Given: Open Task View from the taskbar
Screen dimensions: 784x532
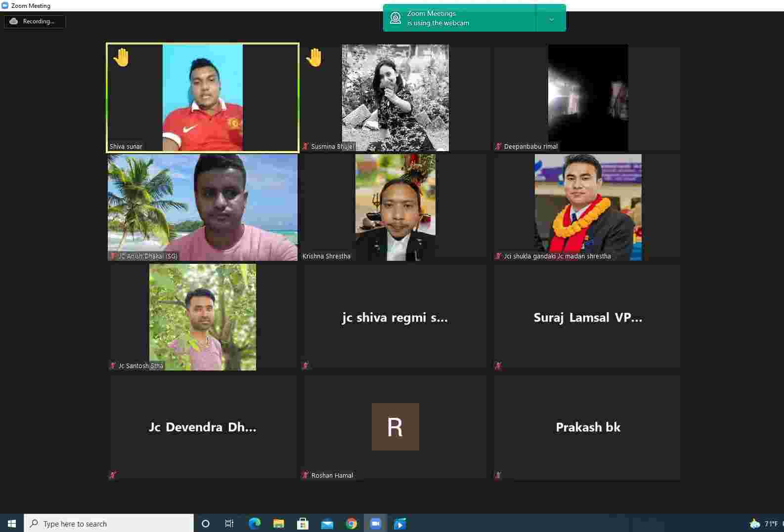Looking at the screenshot, I should (229, 524).
